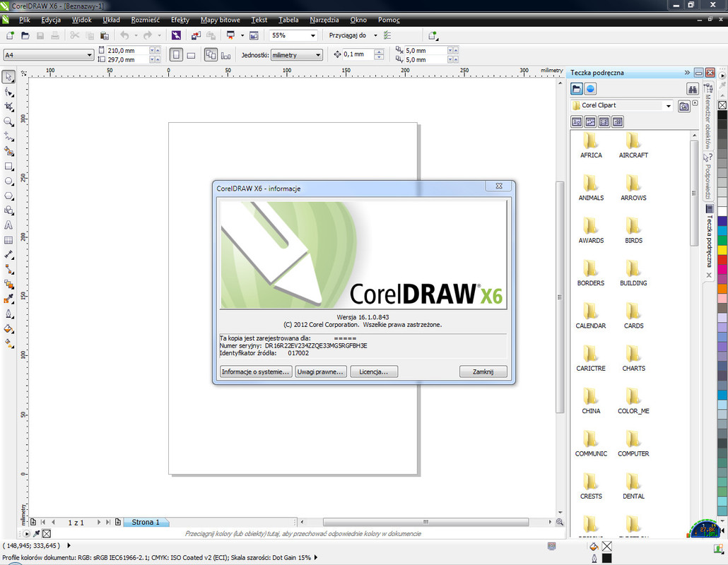Toggle Current page layout button
This screenshot has width=728, height=565.
(225, 56)
